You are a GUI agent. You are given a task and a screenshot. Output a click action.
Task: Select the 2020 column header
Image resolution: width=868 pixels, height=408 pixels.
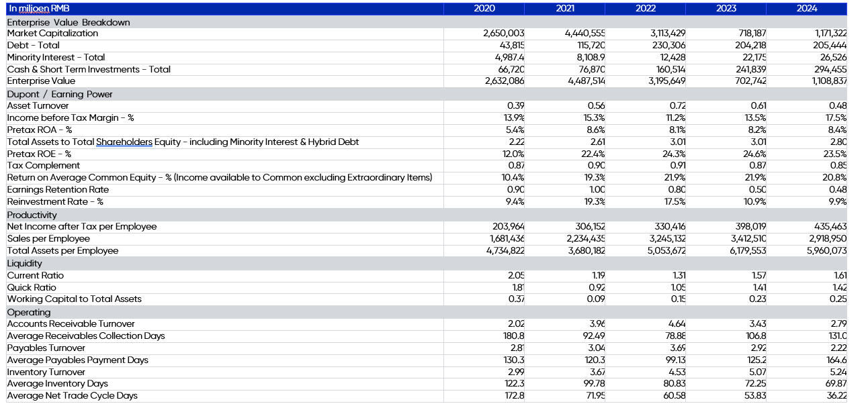(x=484, y=9)
